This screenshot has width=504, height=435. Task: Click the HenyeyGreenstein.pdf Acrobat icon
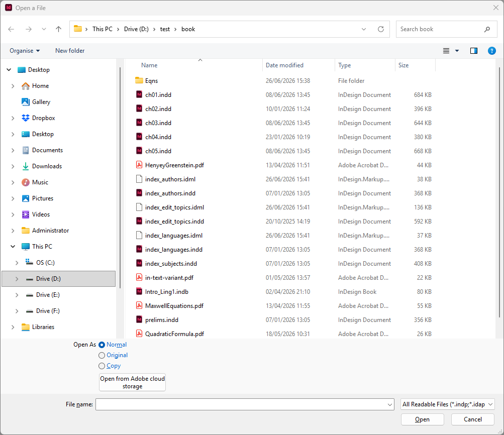coord(139,165)
